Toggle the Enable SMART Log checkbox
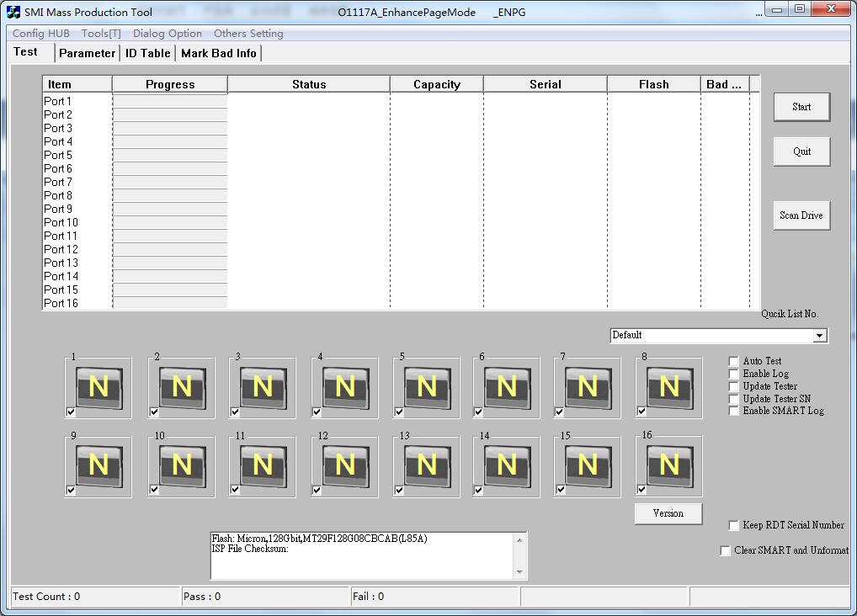The image size is (857, 616). pyautogui.click(x=734, y=412)
